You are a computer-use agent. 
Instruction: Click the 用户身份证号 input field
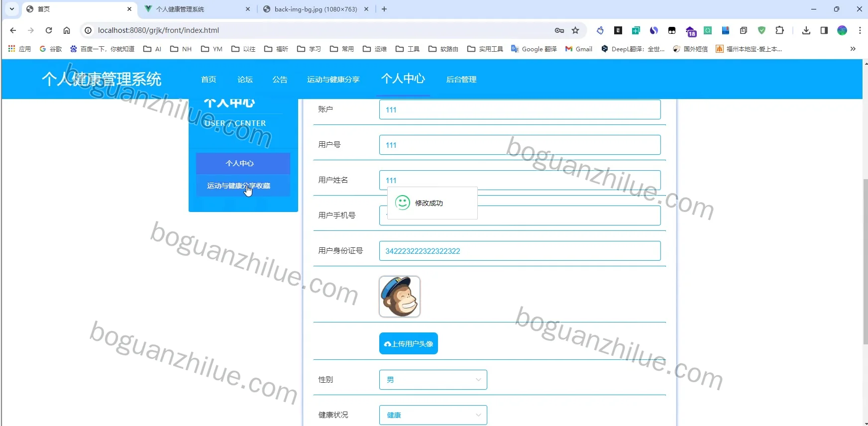pos(520,251)
